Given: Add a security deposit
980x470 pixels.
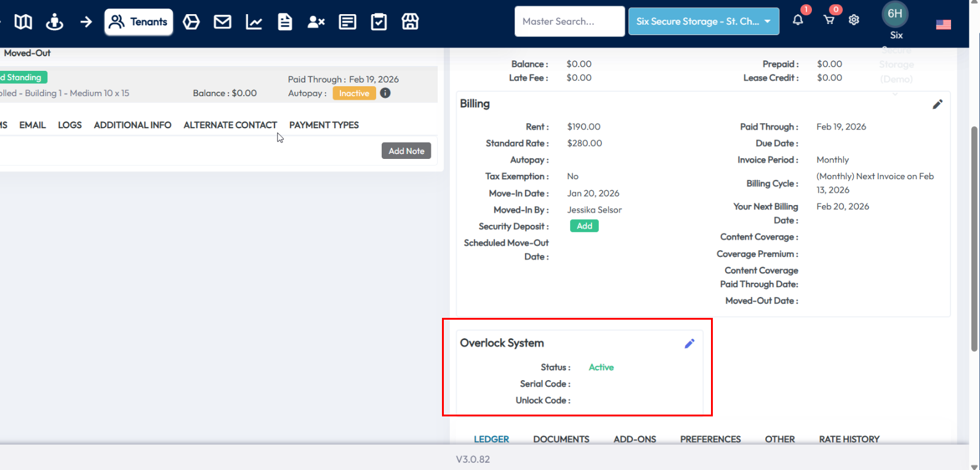Looking at the screenshot, I should click(584, 226).
